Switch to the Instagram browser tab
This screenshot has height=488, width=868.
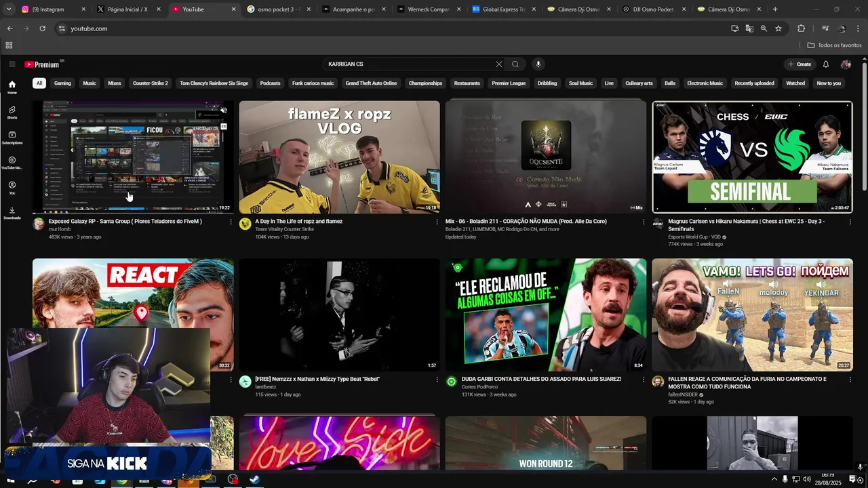pos(53,9)
